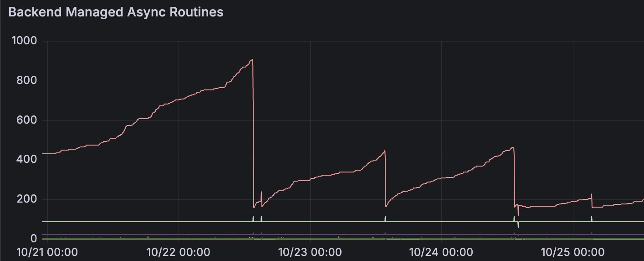644x261 pixels.
Task: Click the 10/21 00:00 x-axis label
Action: click(x=47, y=252)
